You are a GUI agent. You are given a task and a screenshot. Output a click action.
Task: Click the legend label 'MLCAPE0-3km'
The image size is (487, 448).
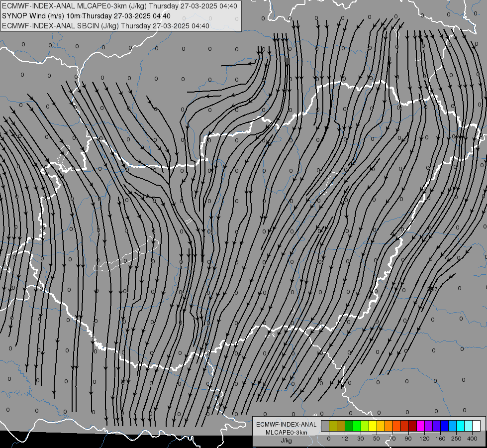tap(287, 433)
